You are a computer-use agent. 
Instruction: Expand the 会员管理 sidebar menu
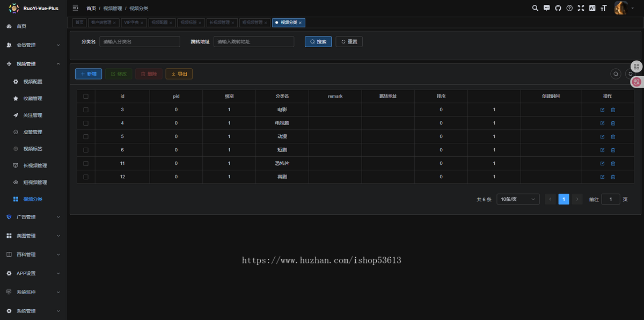(33, 45)
